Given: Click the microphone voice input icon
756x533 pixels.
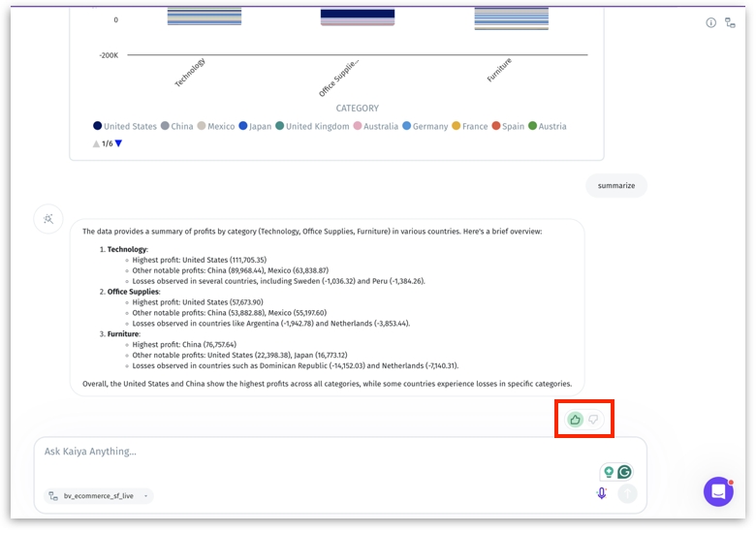Looking at the screenshot, I should click(602, 493).
